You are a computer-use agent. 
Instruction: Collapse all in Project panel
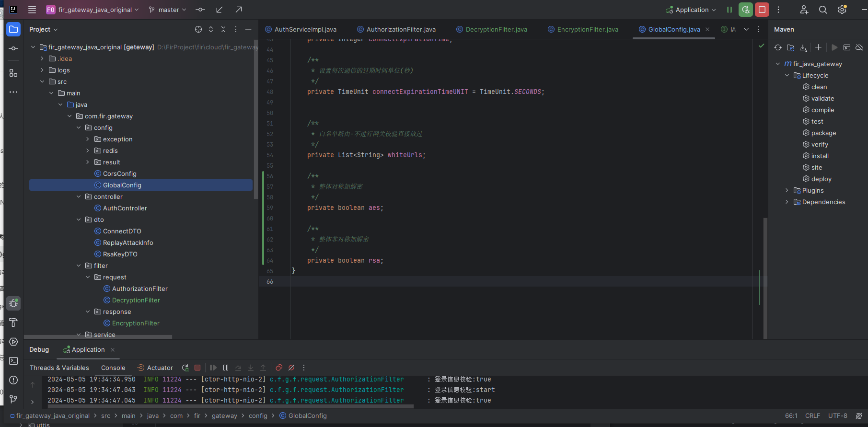pos(223,29)
